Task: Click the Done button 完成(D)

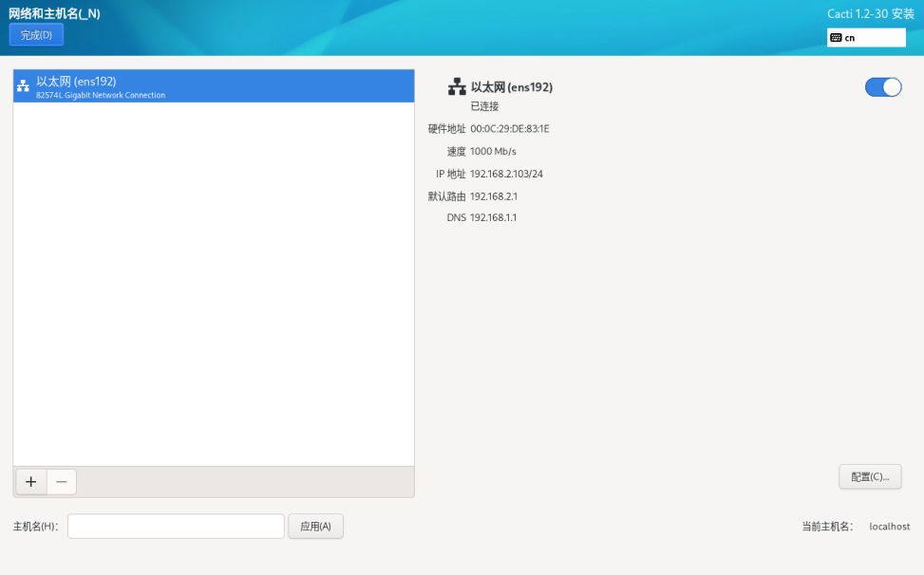Action: click(x=36, y=35)
